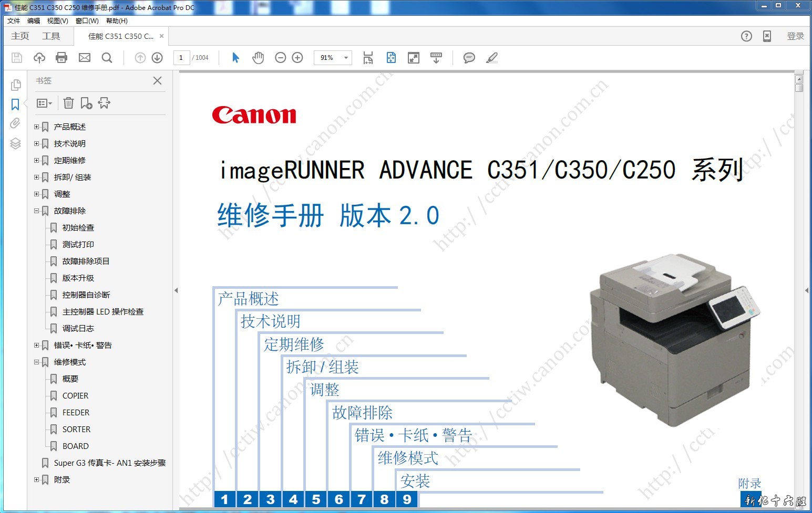Toggle the Bookmarks panel icon in sidebar
Screen dimensions: 812x513
[x=15, y=104]
